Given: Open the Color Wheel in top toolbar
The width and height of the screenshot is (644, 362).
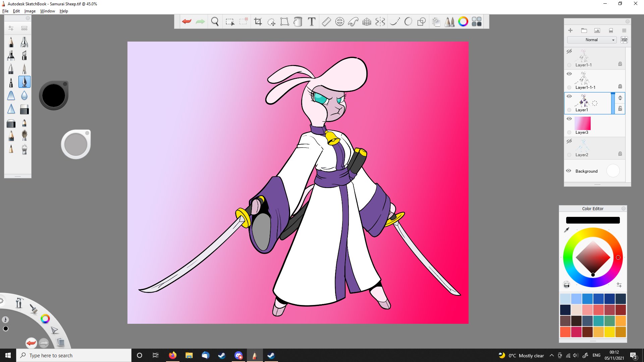Looking at the screenshot, I should (463, 22).
